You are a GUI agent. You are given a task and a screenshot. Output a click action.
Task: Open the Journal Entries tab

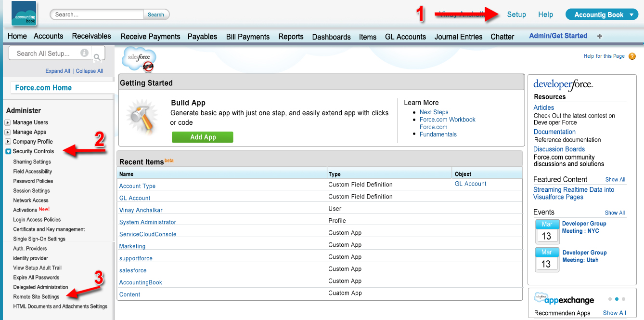(x=458, y=37)
